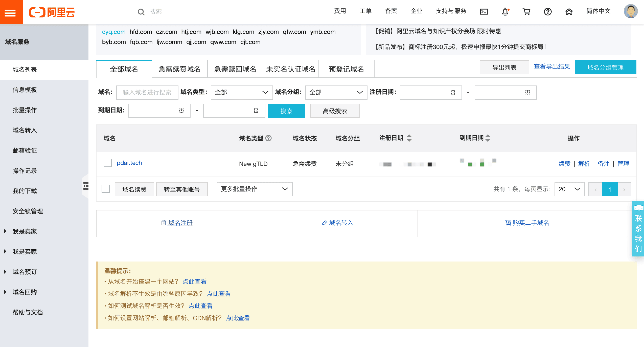The image size is (644, 347).
Task: Focus the 域名 search input field
Action: [147, 92]
